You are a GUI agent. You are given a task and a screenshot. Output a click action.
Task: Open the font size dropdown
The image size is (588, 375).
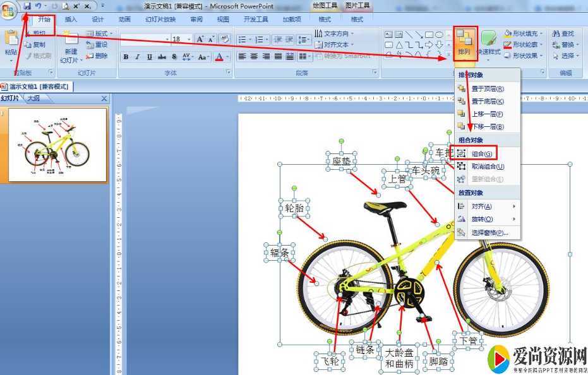coord(188,39)
